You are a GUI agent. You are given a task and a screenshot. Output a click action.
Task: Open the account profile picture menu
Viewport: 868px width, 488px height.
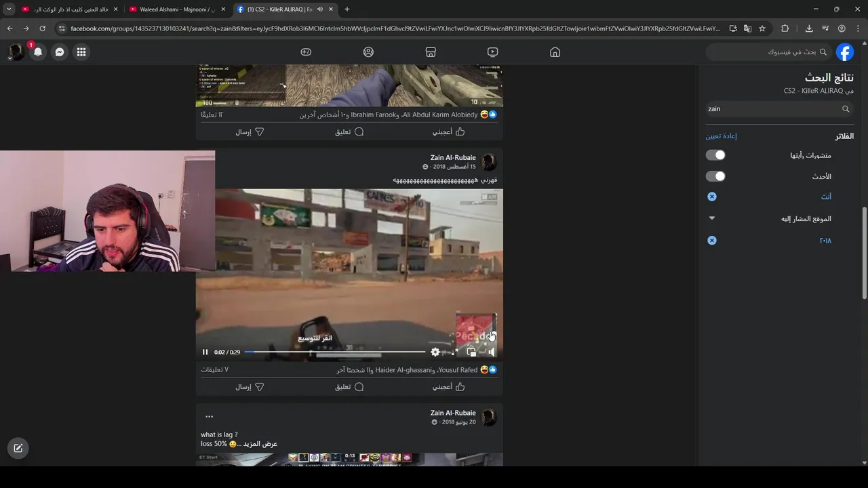click(x=16, y=52)
